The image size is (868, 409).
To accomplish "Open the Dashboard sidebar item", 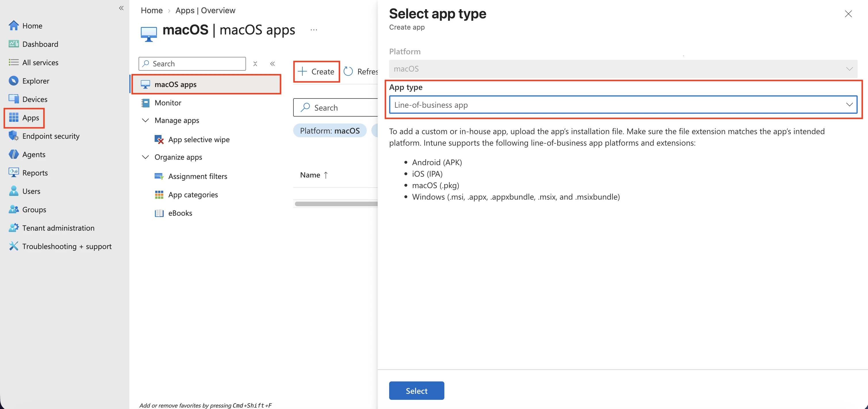I will pos(33,44).
